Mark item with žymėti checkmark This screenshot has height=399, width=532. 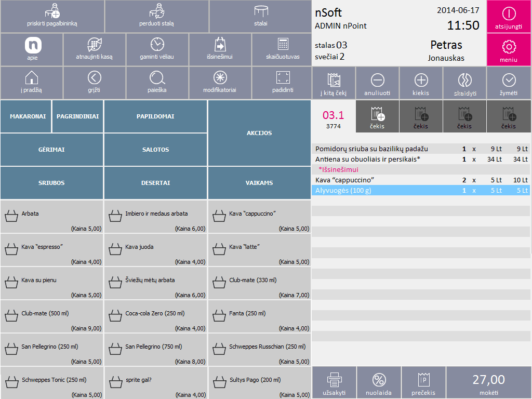(x=509, y=80)
